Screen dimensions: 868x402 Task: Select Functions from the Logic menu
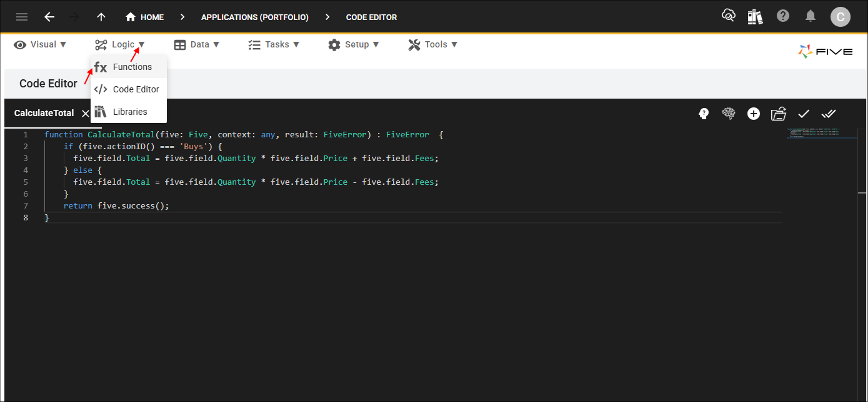(x=129, y=67)
